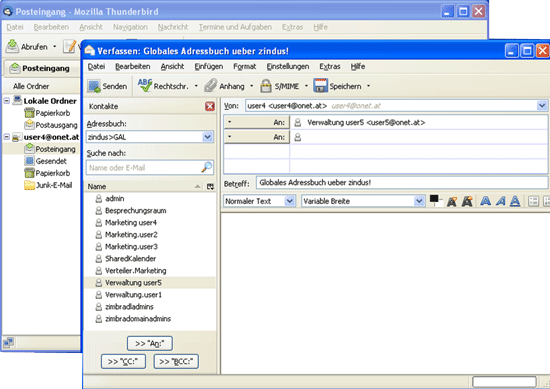The height and width of the screenshot is (389, 550).
Task: Pick the black text color swatch
Action: click(x=434, y=199)
